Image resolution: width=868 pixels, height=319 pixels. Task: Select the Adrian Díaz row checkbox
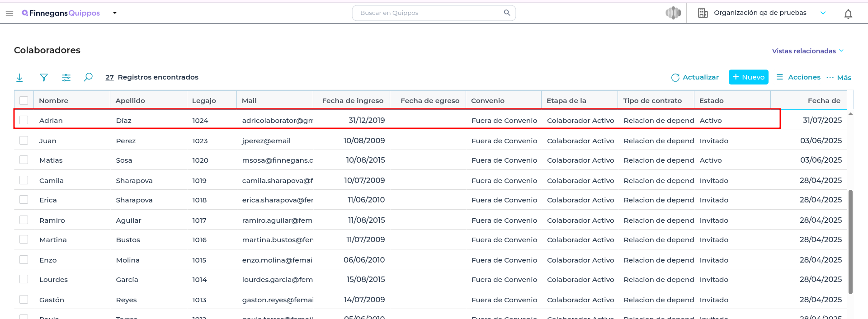pos(24,120)
